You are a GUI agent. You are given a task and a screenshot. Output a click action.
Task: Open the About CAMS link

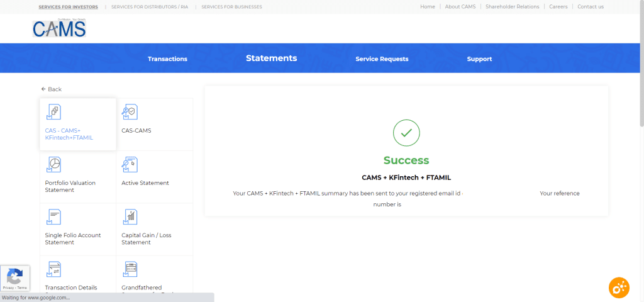460,6
